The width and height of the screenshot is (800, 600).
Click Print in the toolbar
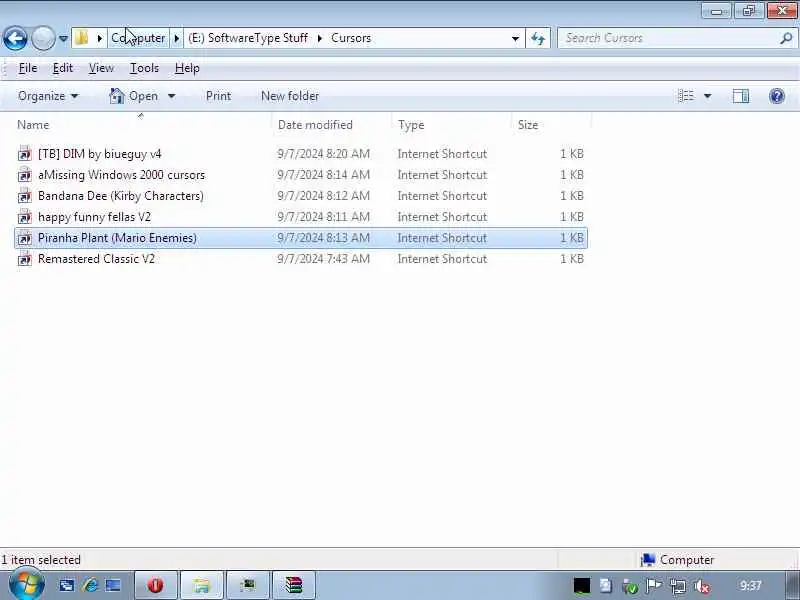tap(218, 96)
